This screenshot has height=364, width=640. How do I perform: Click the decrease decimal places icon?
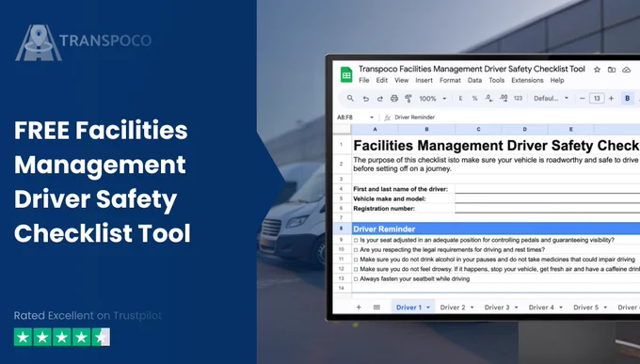point(488,99)
